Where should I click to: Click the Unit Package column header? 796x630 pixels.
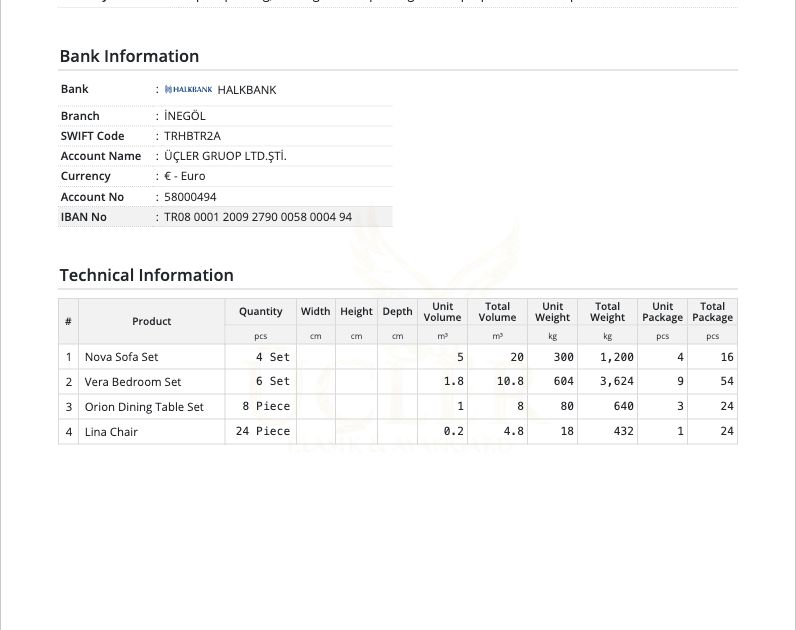(x=662, y=312)
